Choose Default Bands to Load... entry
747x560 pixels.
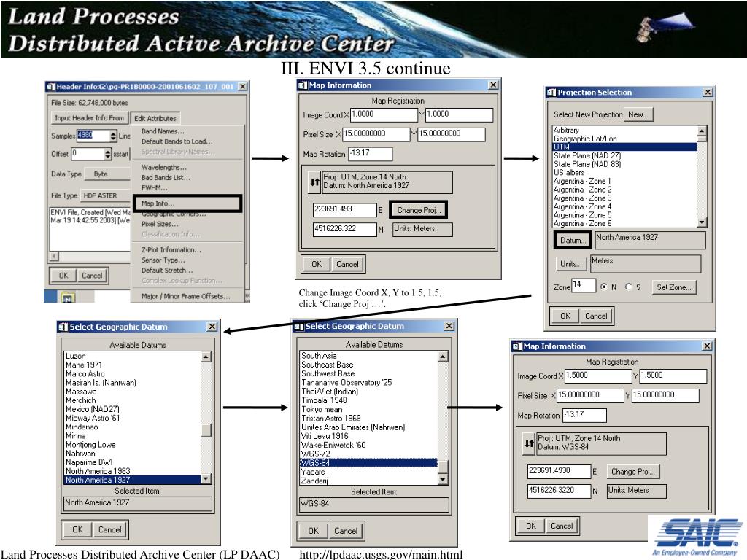(x=177, y=141)
